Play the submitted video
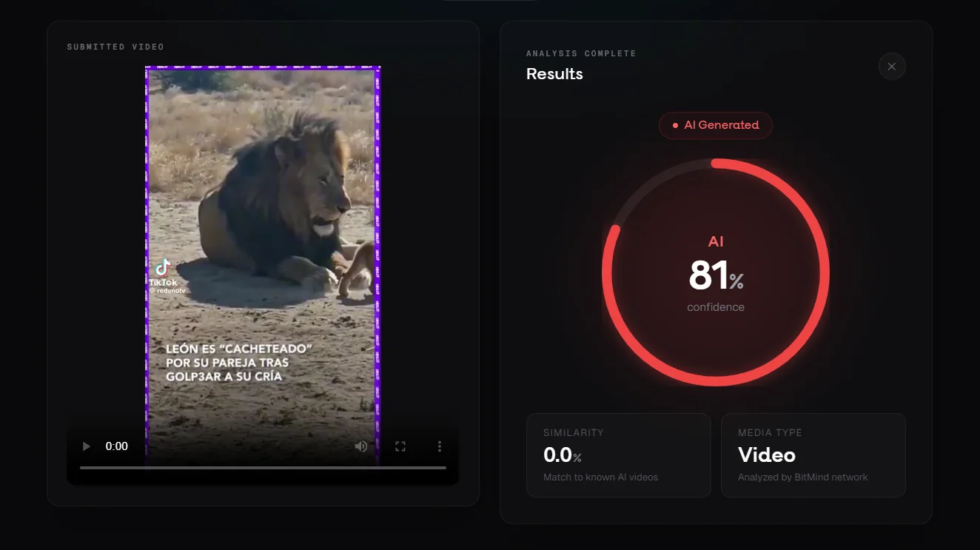This screenshot has width=980, height=550. coord(87,446)
